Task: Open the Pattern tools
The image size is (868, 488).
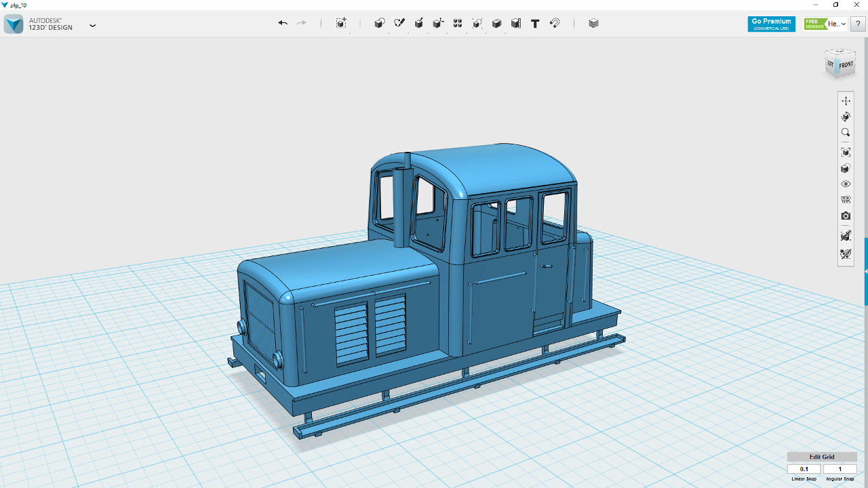Action: coord(458,23)
